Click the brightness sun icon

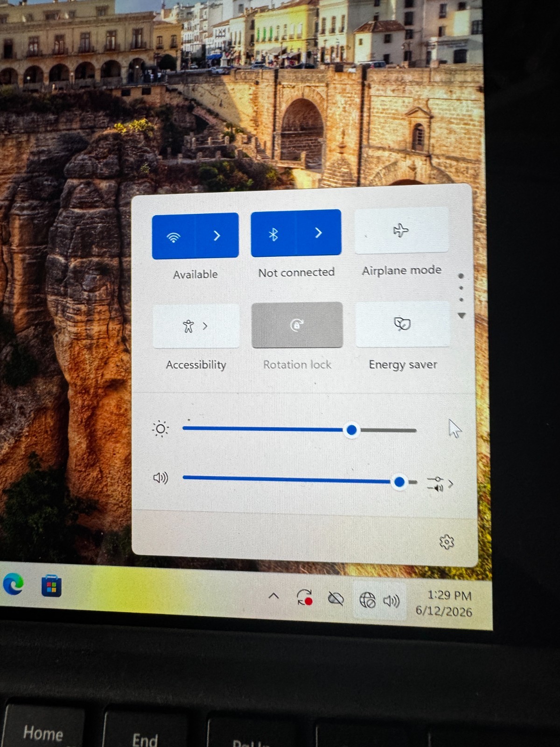point(161,429)
